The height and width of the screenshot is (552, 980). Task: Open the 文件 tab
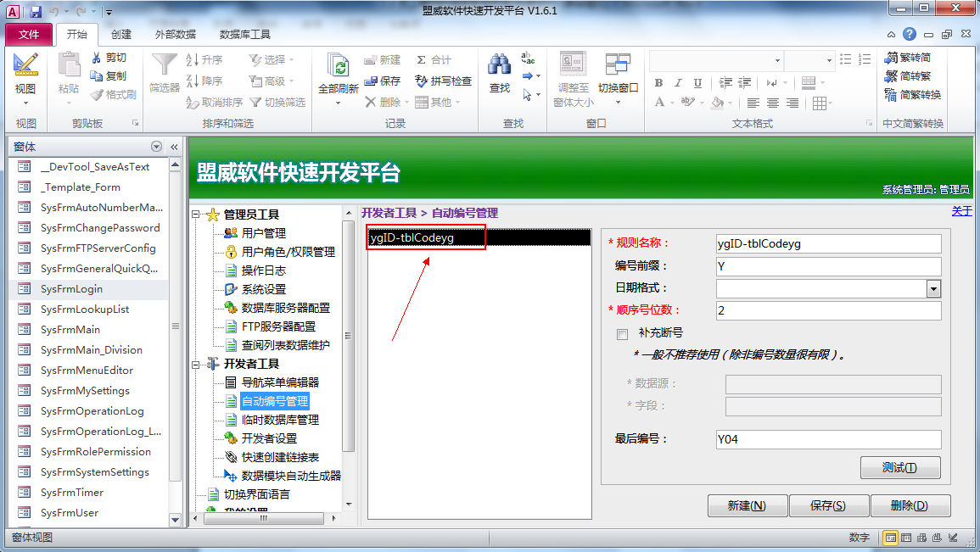click(29, 35)
